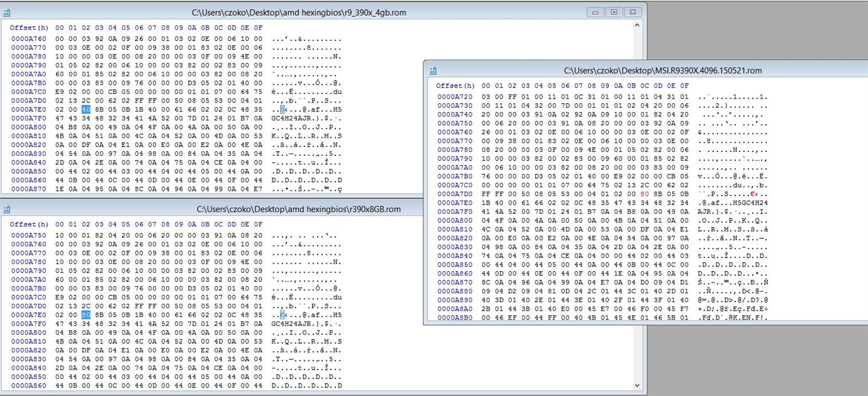Click column header 0F in r9_390x_4gb.rom window

point(258,28)
